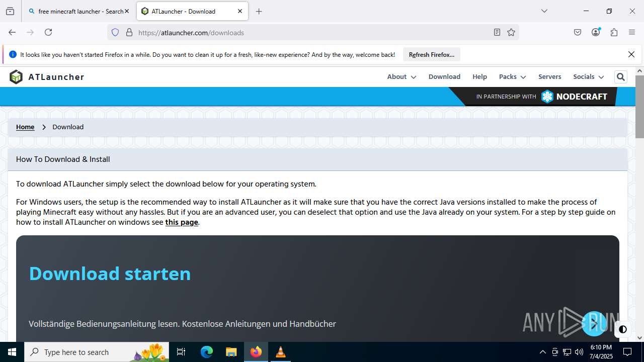Click the 'Download' breadcrumb text

[x=68, y=127]
